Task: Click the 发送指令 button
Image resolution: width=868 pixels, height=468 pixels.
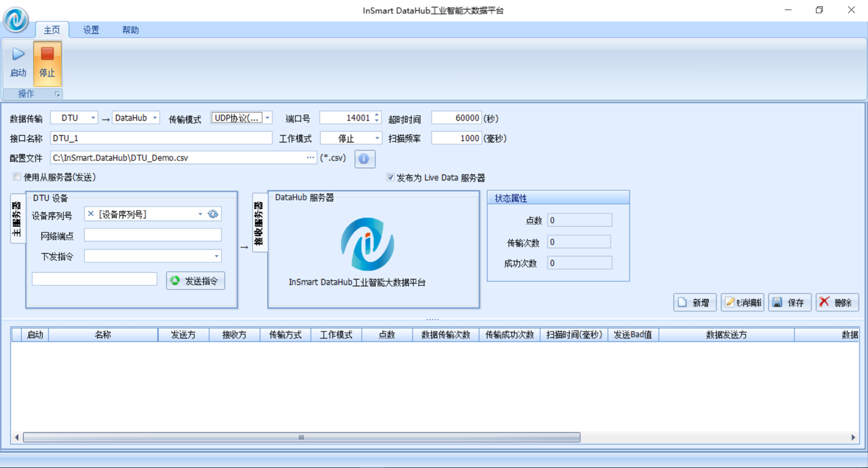Action: 195,280
